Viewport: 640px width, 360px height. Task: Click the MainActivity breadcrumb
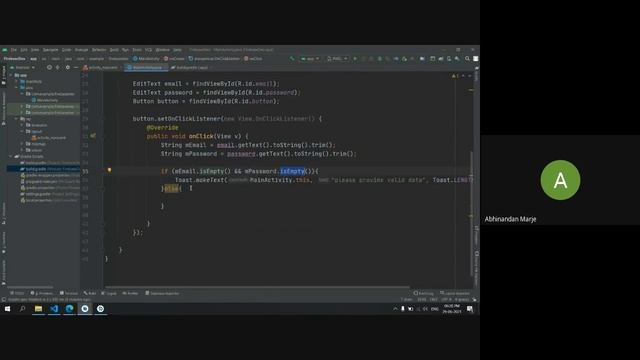(x=146, y=59)
